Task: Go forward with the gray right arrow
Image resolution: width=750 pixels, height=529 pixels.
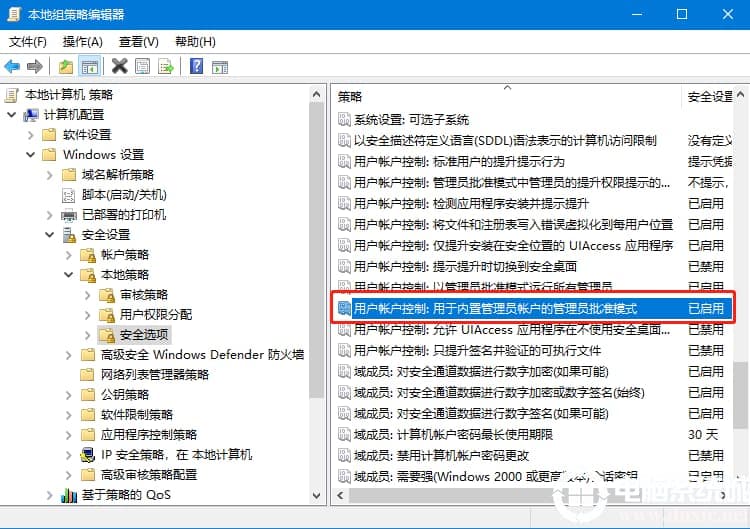Action: coord(34,66)
